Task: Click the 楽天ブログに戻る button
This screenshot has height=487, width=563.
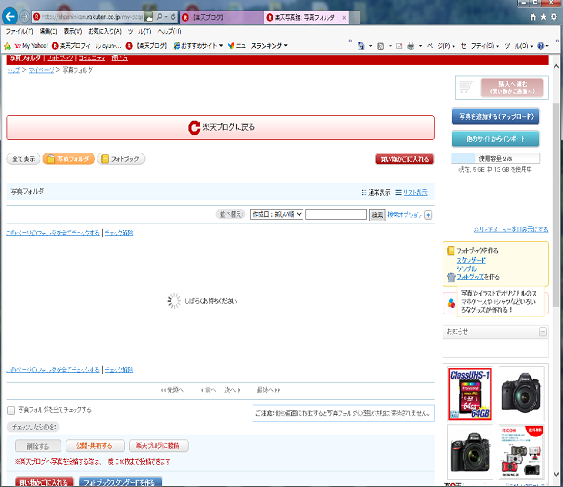Action: tap(220, 127)
